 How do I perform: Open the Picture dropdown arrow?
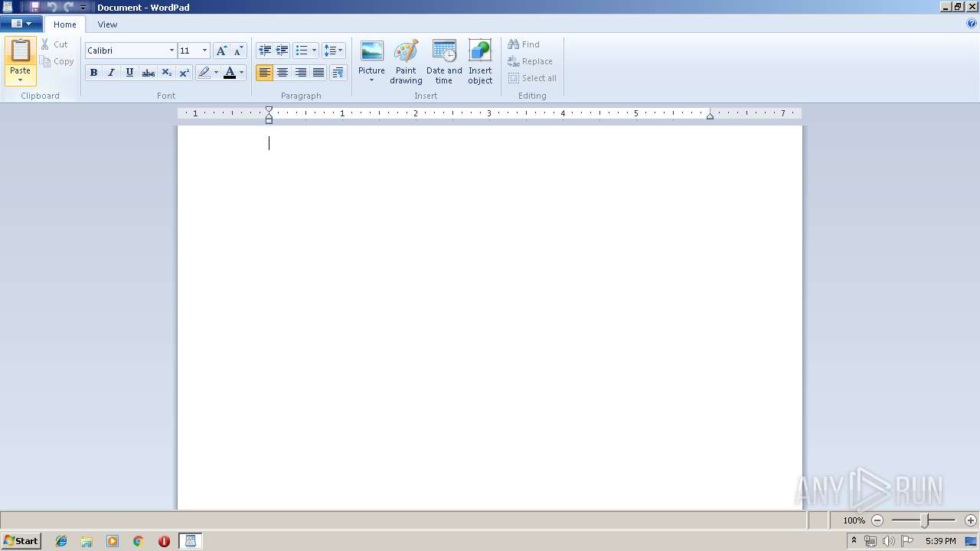pos(371,80)
